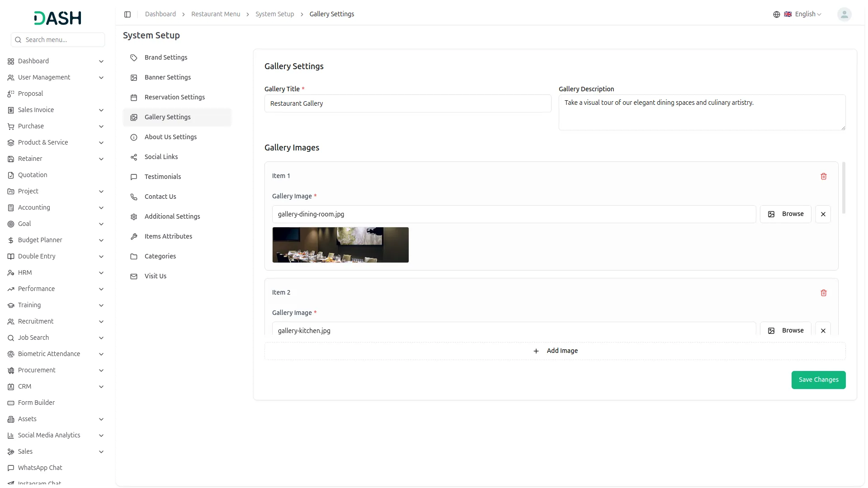Click the Gallery Title input field

point(407,103)
